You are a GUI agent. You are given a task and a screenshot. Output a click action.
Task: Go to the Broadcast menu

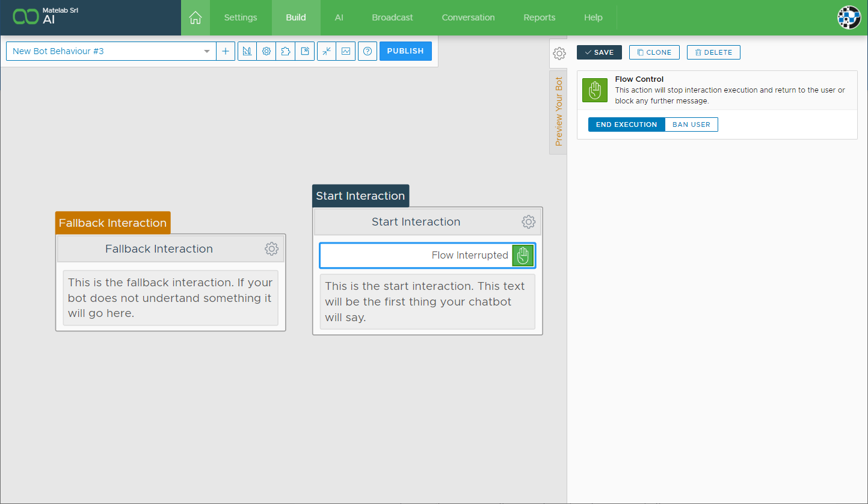tap(392, 17)
